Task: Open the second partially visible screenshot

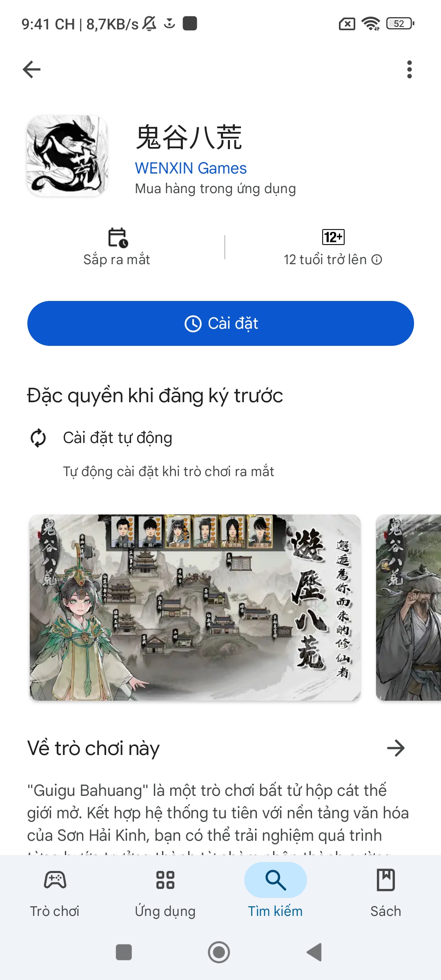Action: pos(408,608)
